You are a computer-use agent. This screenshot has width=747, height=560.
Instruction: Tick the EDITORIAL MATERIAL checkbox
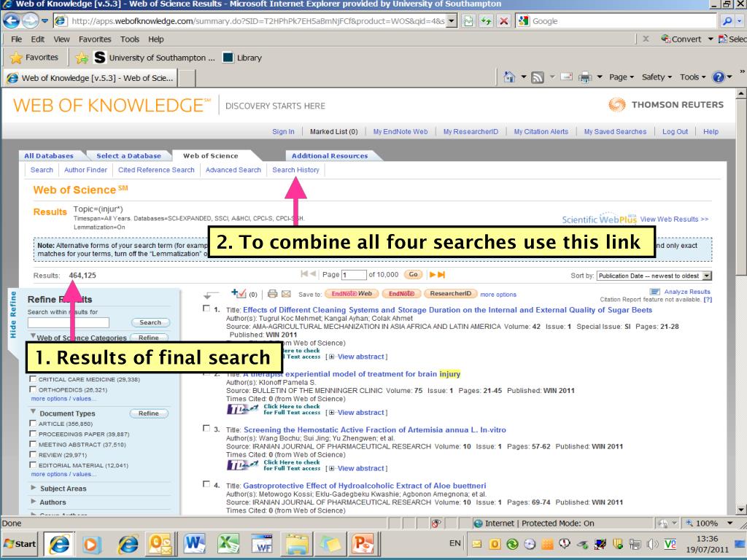tap(33, 465)
